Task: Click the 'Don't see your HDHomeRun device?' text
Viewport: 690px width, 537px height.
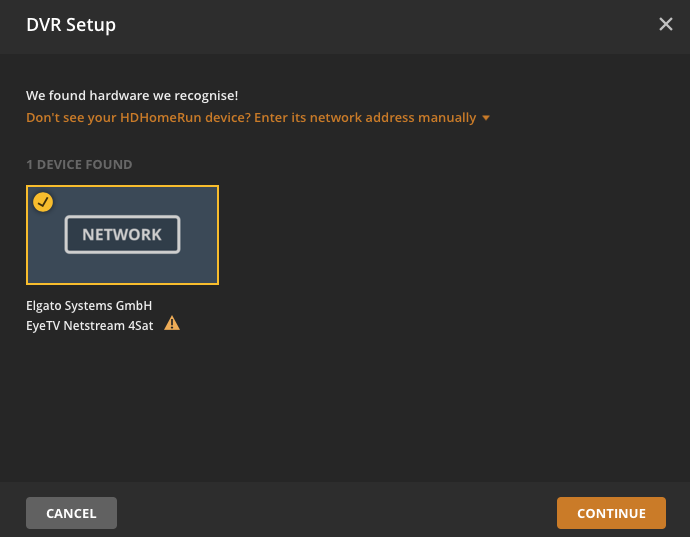Action: pos(138,118)
